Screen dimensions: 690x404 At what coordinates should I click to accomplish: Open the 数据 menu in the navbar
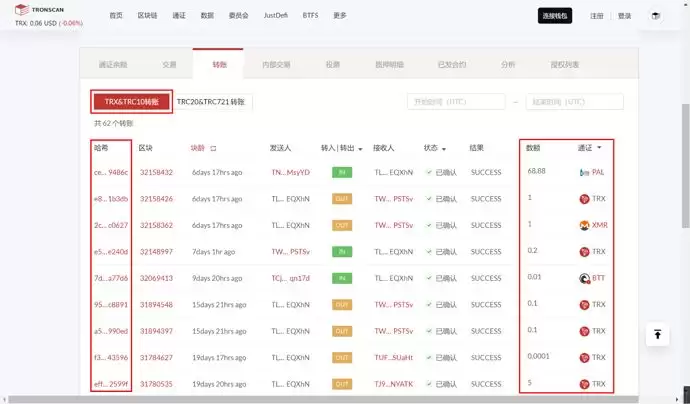tap(207, 15)
